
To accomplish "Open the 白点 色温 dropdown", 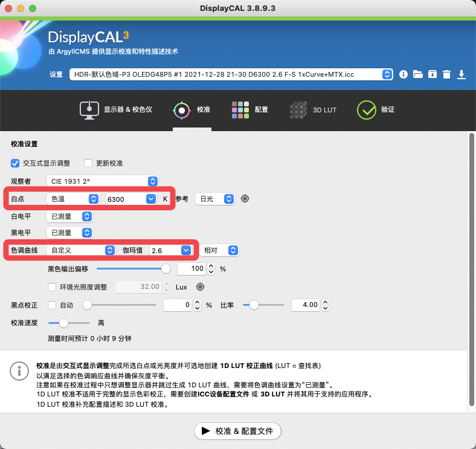I will click(x=73, y=199).
